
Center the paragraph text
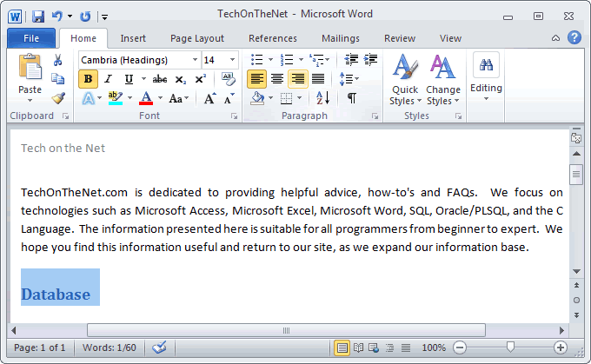tap(277, 79)
